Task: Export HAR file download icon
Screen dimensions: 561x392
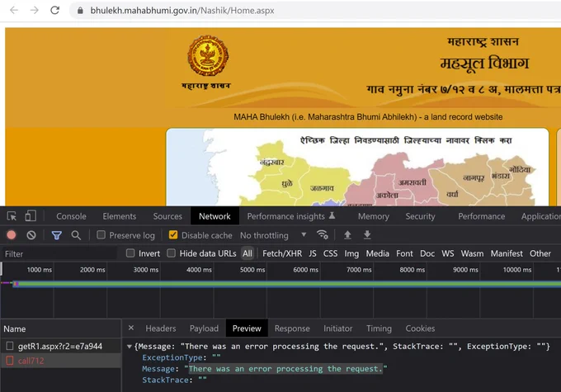Action: tap(367, 235)
